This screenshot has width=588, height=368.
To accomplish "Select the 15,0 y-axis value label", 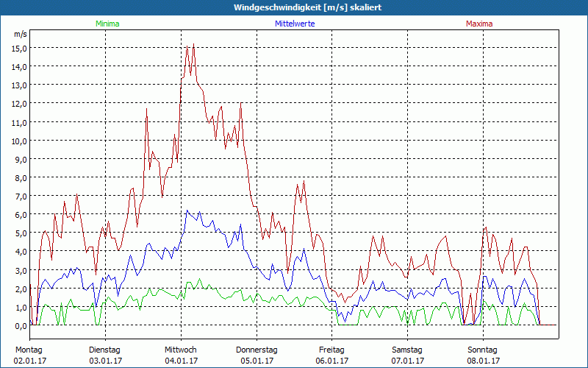I will (18, 48).
